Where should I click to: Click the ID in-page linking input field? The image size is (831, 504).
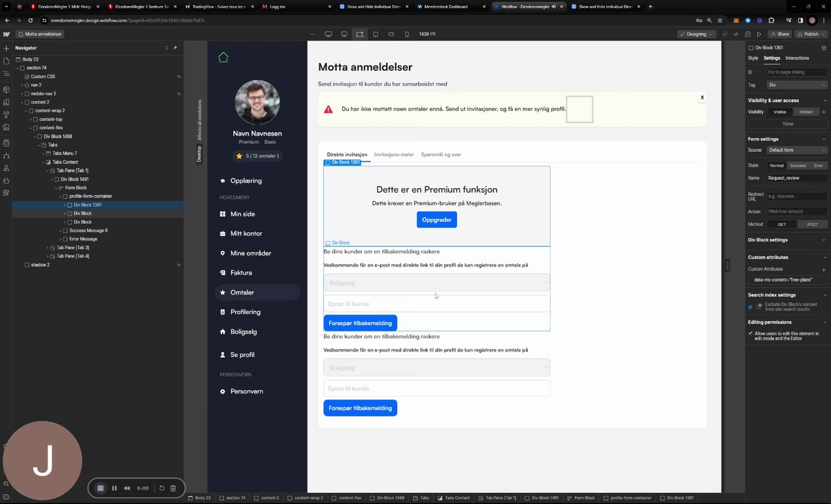point(797,72)
